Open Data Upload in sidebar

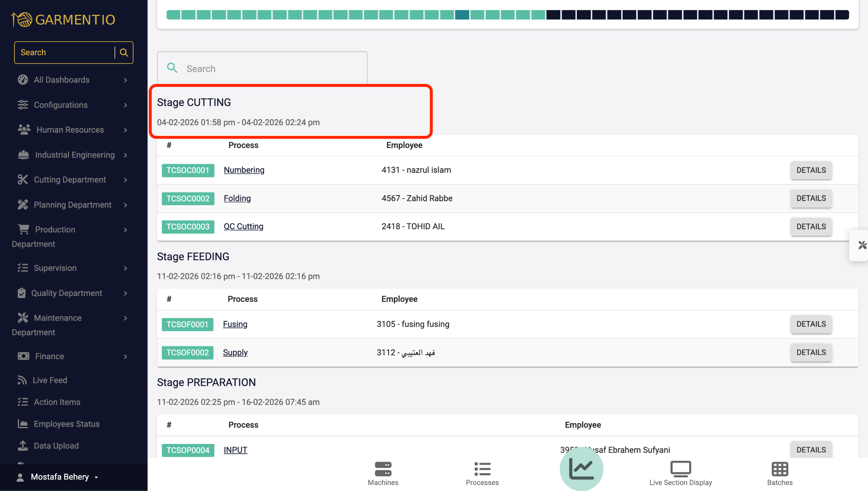56,446
